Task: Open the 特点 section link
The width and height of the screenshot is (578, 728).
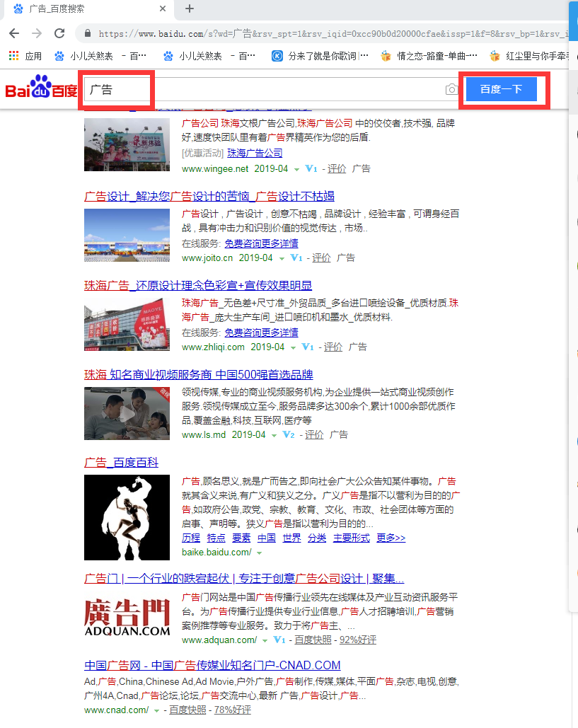Action: click(x=216, y=538)
